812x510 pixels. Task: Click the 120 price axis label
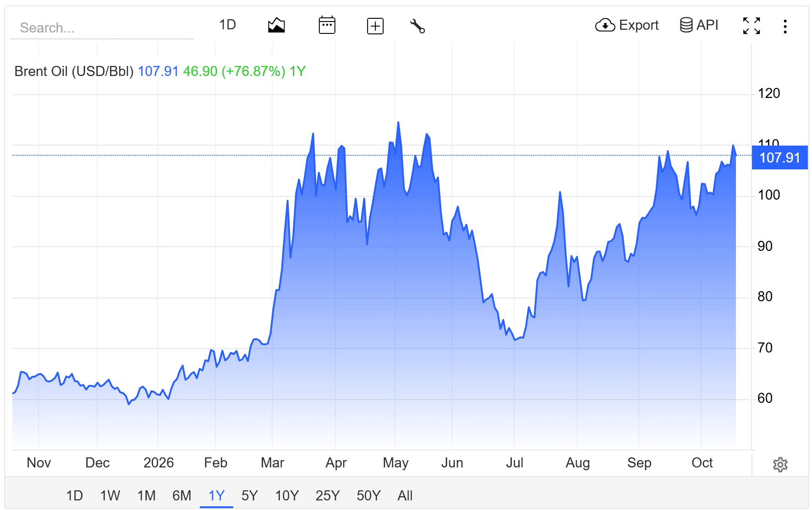tap(768, 93)
